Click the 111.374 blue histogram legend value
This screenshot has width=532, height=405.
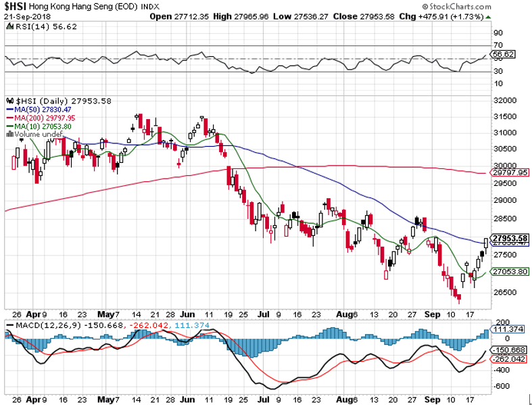192,326
